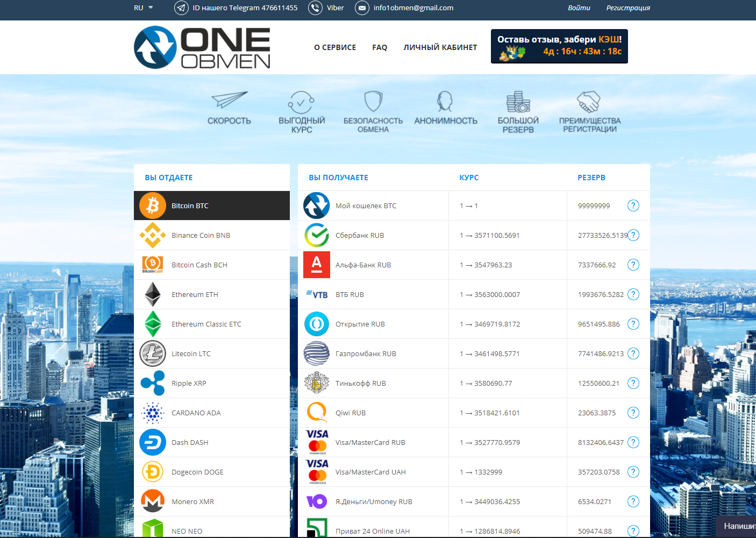Click help icon for Visa/MasterCard RUB reserve
The image size is (756, 538).
pyautogui.click(x=633, y=442)
